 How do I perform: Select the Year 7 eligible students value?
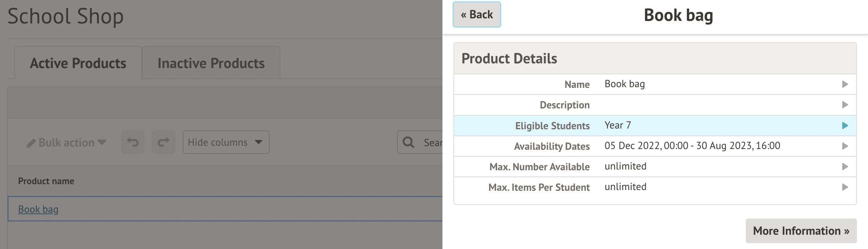pos(618,125)
